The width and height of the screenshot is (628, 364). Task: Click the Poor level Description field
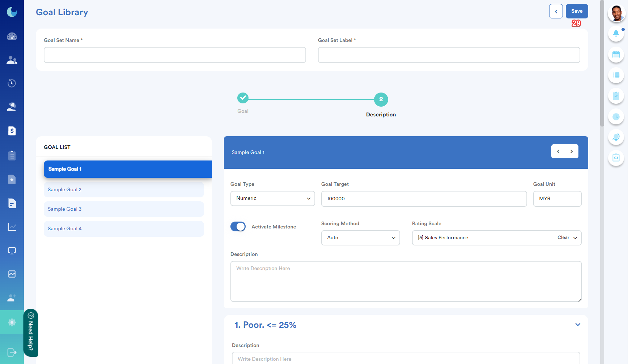tap(406, 358)
